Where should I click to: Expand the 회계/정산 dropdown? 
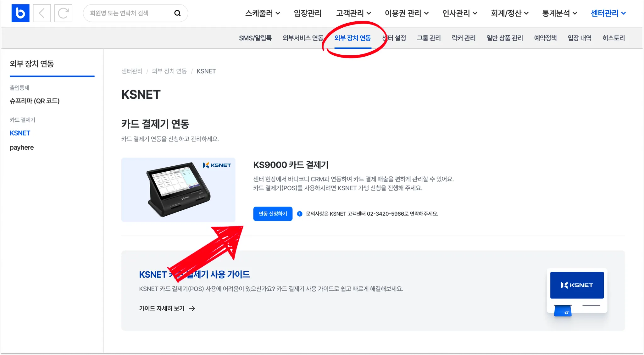(x=509, y=13)
